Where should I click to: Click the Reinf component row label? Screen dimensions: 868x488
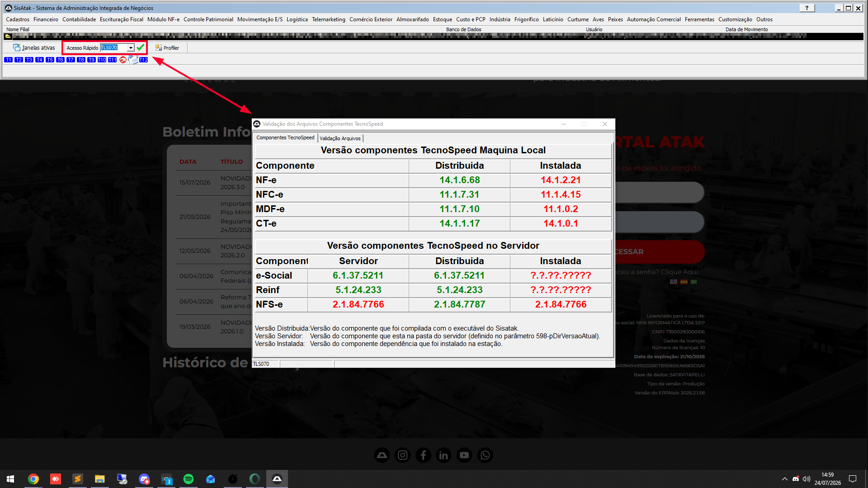click(268, 290)
